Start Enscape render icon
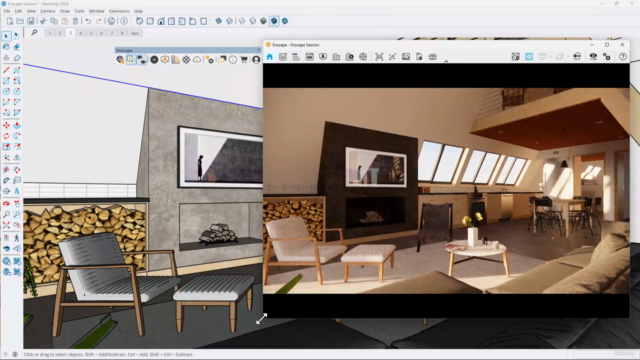The height and width of the screenshot is (360, 640). [x=120, y=60]
